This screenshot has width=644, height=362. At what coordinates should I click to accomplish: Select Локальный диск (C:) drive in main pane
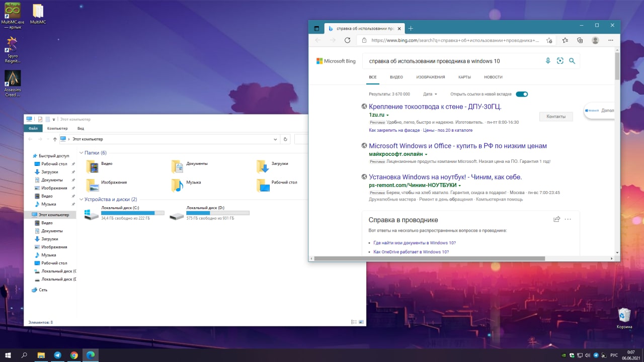124,213
